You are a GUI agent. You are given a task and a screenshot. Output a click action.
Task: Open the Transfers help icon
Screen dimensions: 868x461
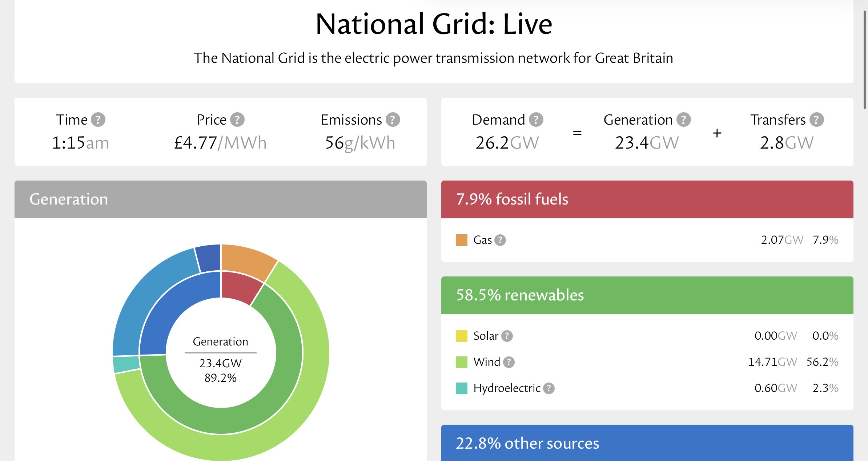(x=816, y=120)
